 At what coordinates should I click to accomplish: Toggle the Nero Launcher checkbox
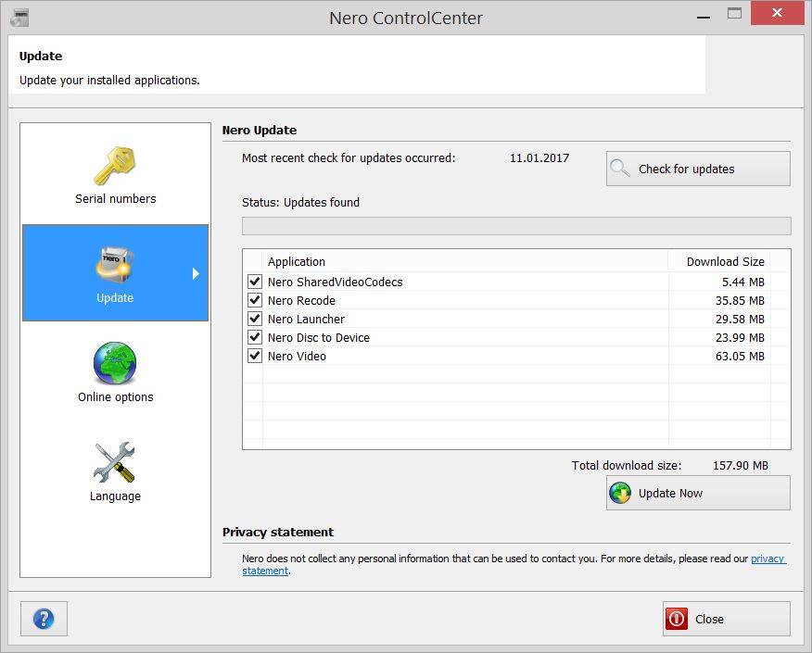[255, 319]
